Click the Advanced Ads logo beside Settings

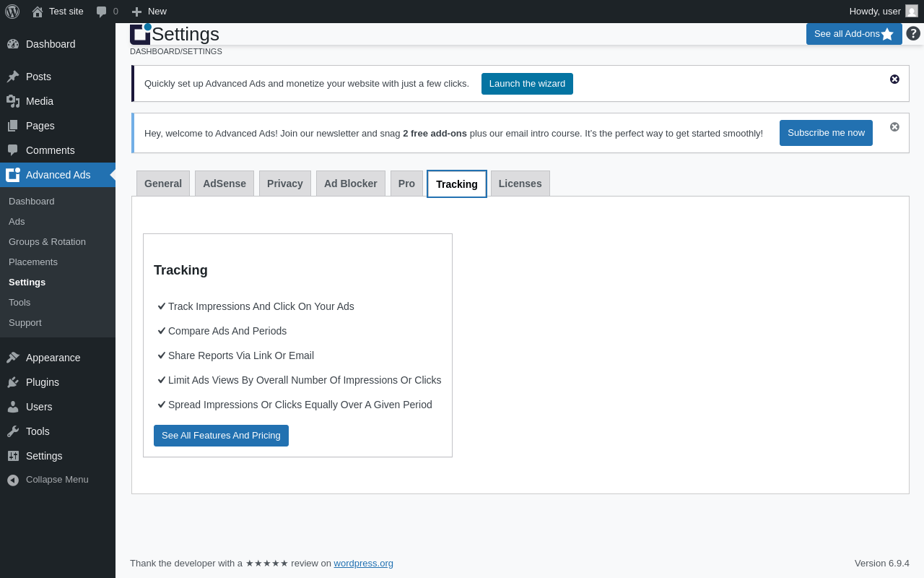(140, 34)
